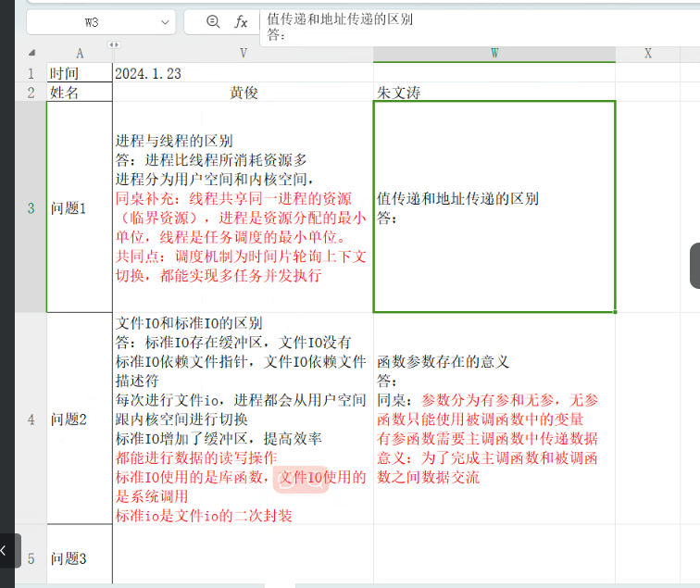Select column W header
The height and width of the screenshot is (588, 700).
(494, 54)
